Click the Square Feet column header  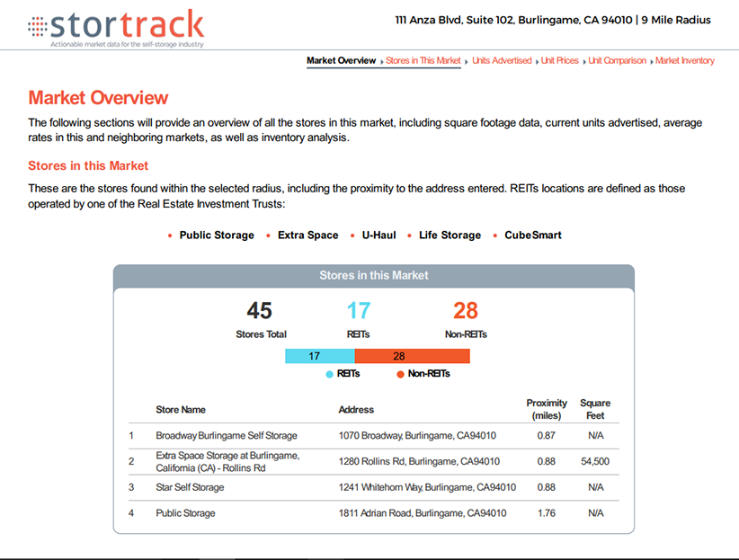pyautogui.click(x=595, y=409)
